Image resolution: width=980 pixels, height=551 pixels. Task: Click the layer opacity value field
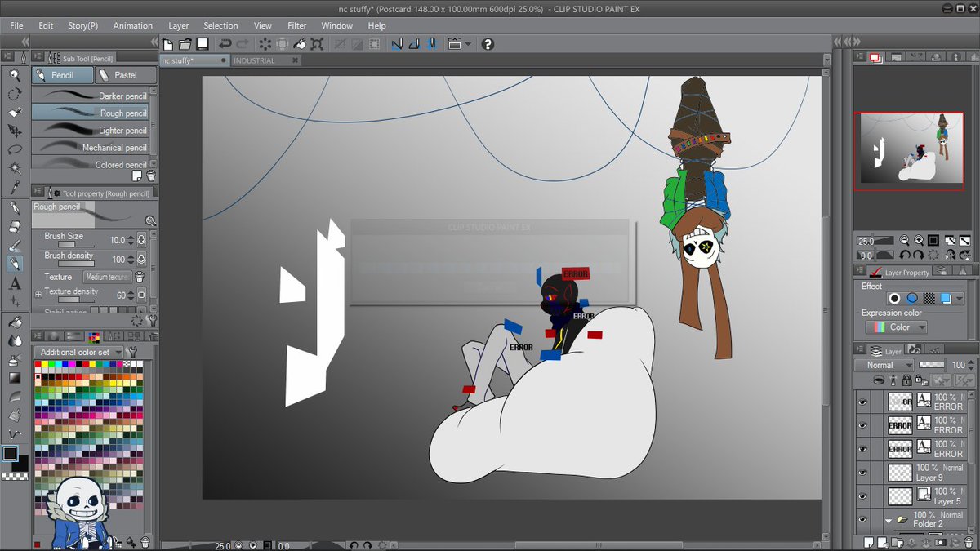pyautogui.click(x=958, y=365)
